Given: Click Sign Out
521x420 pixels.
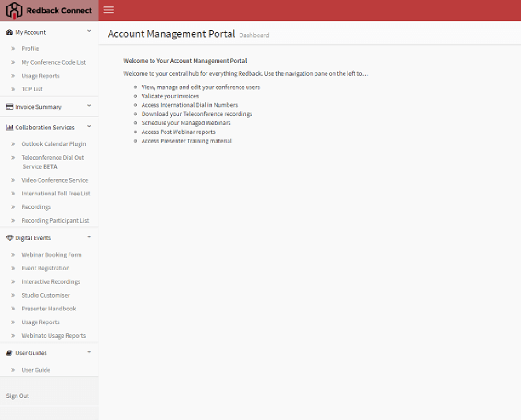Looking at the screenshot, I should pyautogui.click(x=18, y=396).
